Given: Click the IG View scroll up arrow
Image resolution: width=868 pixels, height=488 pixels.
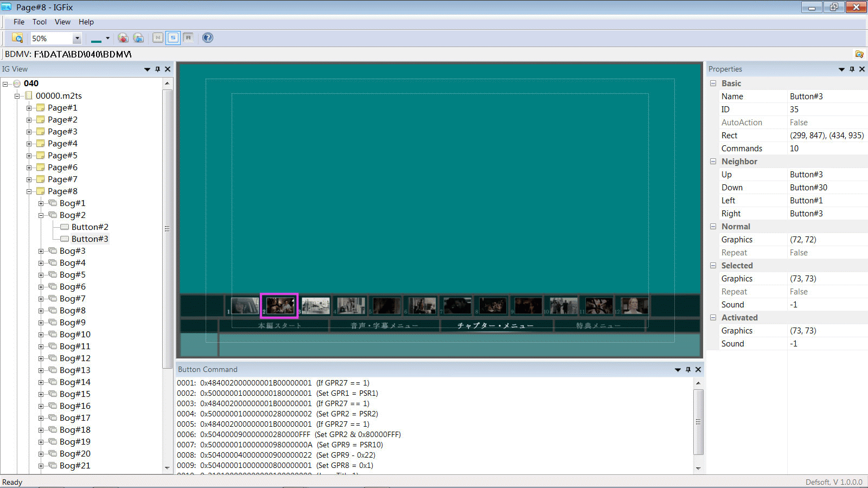Looking at the screenshot, I should (167, 83).
